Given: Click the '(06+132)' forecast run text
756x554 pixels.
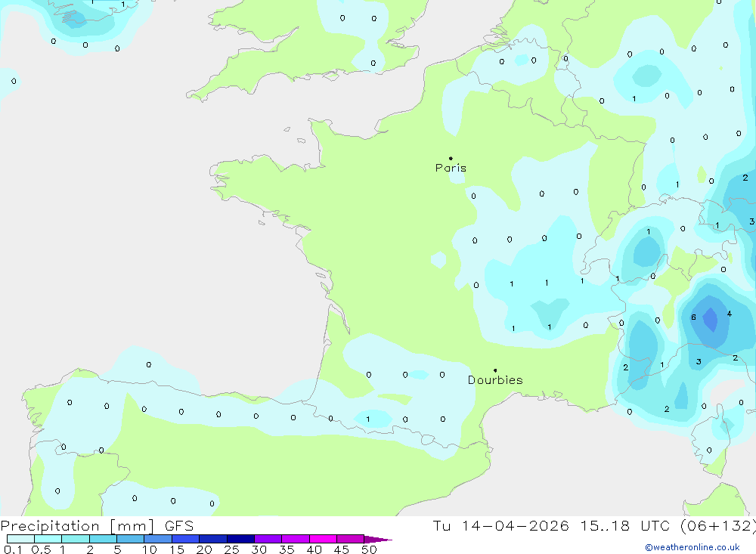Looking at the screenshot, I should (718, 525).
